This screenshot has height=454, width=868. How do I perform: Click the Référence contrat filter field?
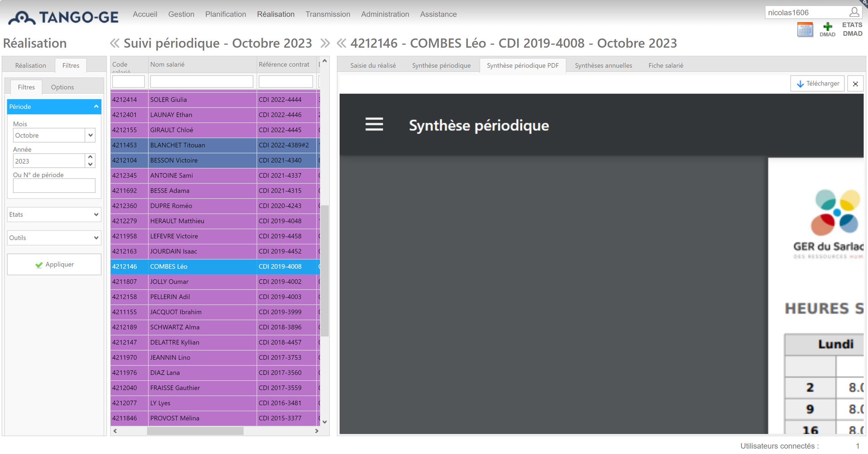coord(286,82)
